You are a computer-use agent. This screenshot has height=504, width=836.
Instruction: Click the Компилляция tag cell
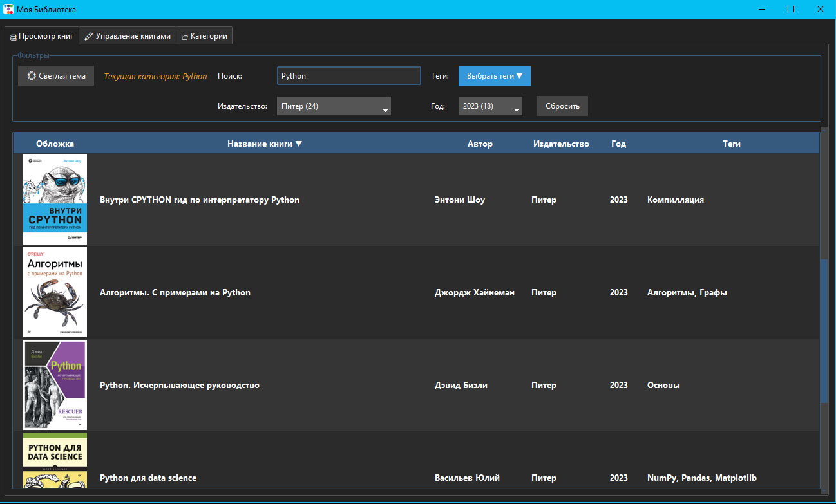coord(676,200)
